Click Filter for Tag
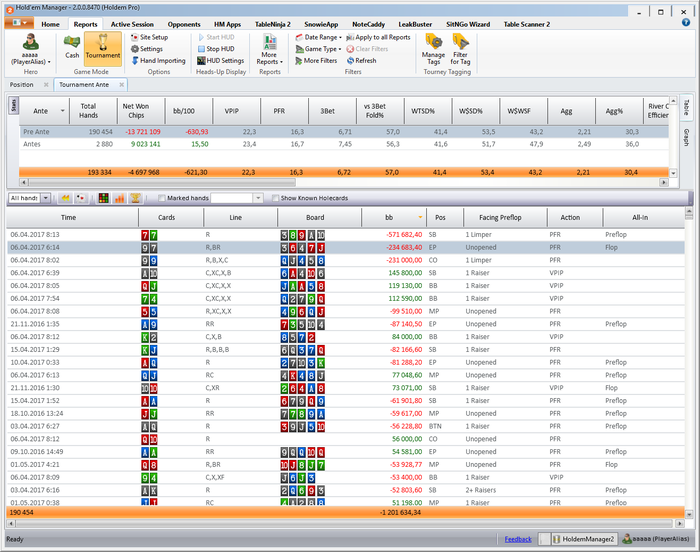 click(x=460, y=50)
